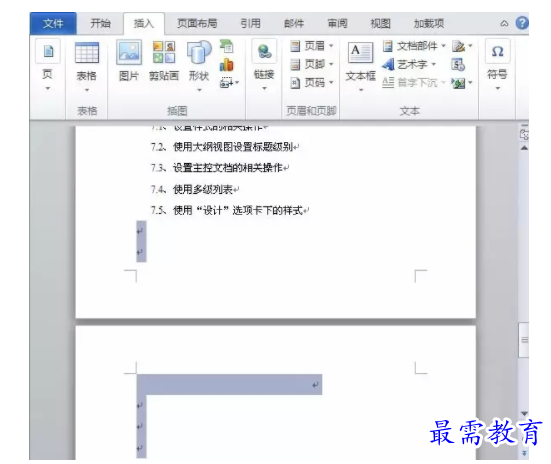Expand the 形状 dropdown arrow
Screen dimensions: 551x464
199,90
